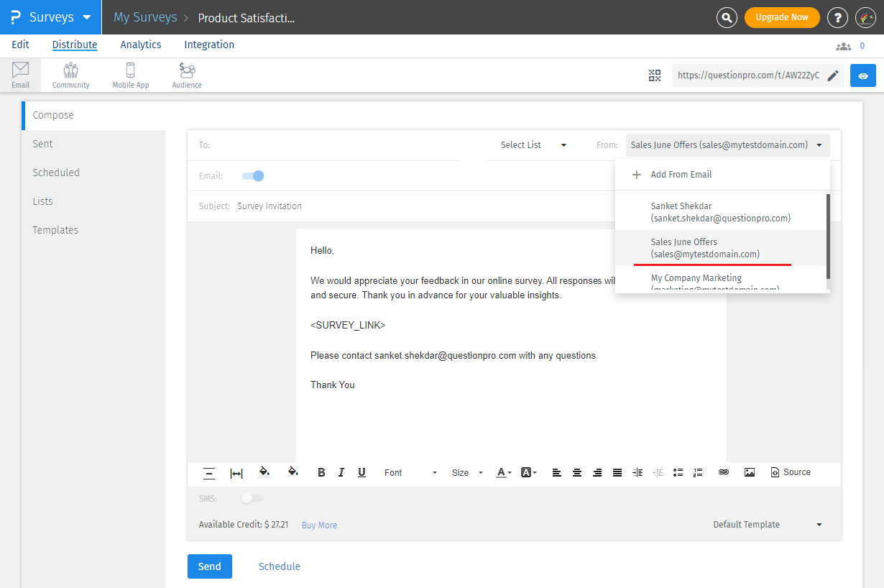Open the Scheduled section in sidebar
This screenshot has width=884, height=588.
coord(56,173)
